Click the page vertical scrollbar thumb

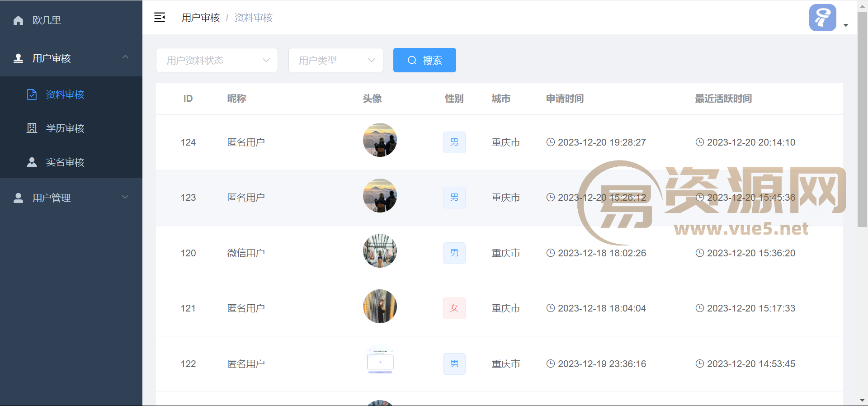pyautogui.click(x=863, y=119)
